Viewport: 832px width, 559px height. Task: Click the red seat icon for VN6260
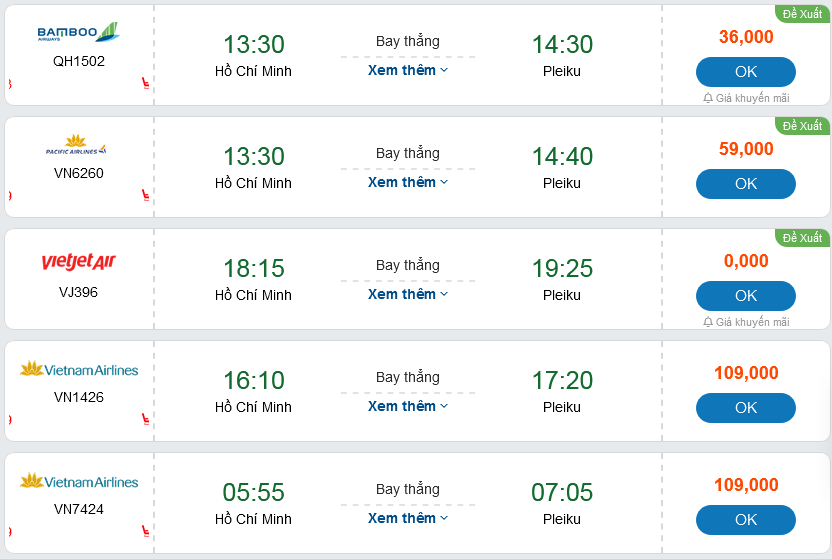(145, 195)
